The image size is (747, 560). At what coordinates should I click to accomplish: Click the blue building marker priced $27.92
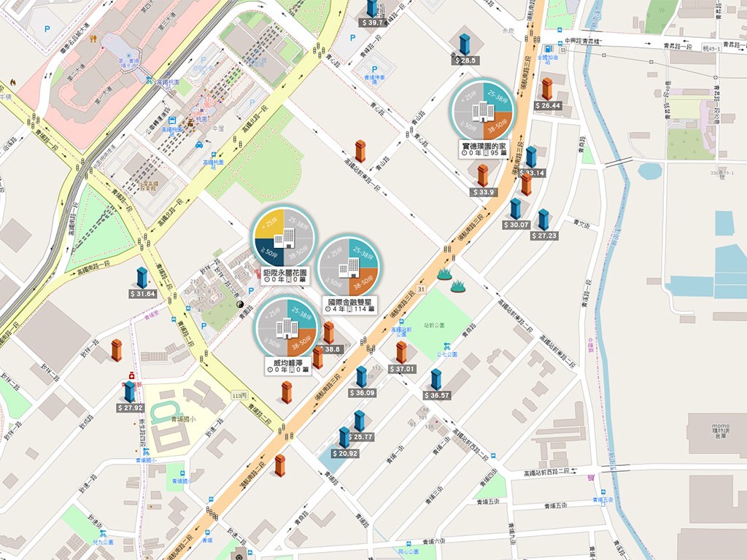(130, 392)
